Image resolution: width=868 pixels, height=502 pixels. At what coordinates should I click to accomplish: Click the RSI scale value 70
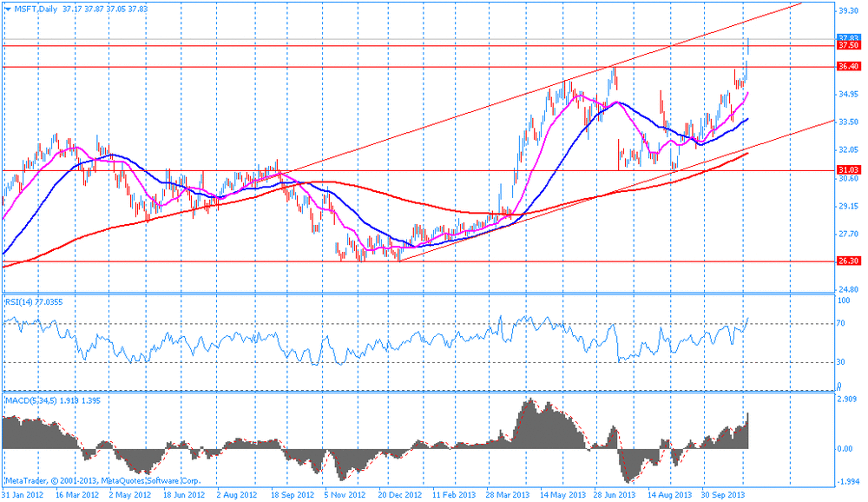pos(841,323)
